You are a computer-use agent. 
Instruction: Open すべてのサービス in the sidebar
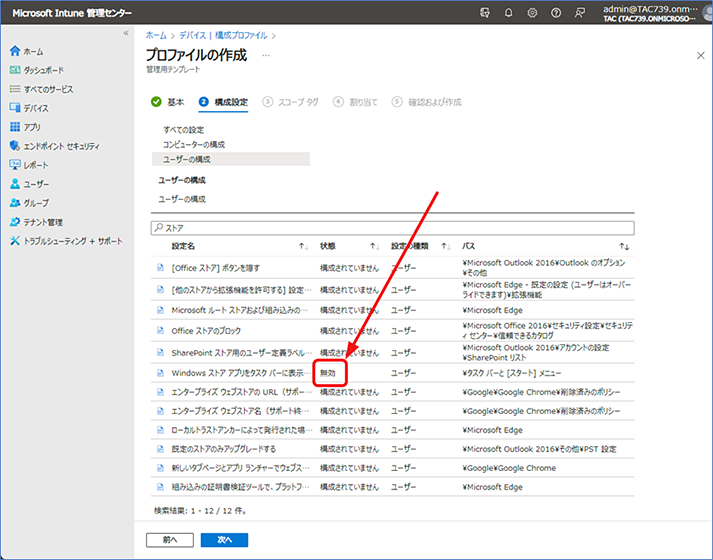pos(41,89)
